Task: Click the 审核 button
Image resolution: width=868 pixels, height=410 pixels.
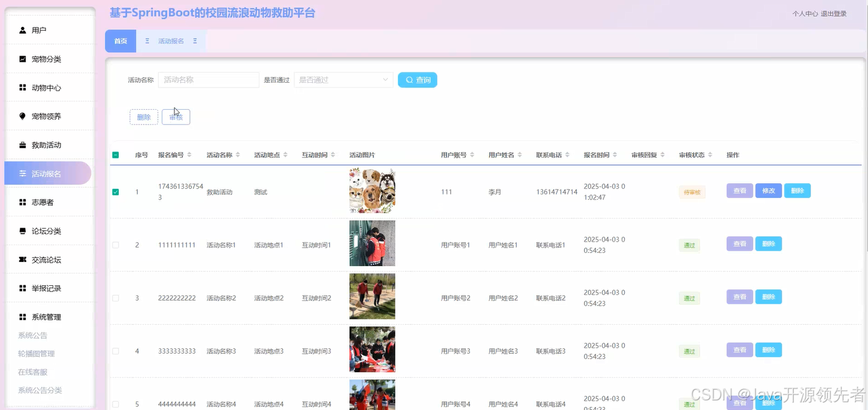Action: 176,117
